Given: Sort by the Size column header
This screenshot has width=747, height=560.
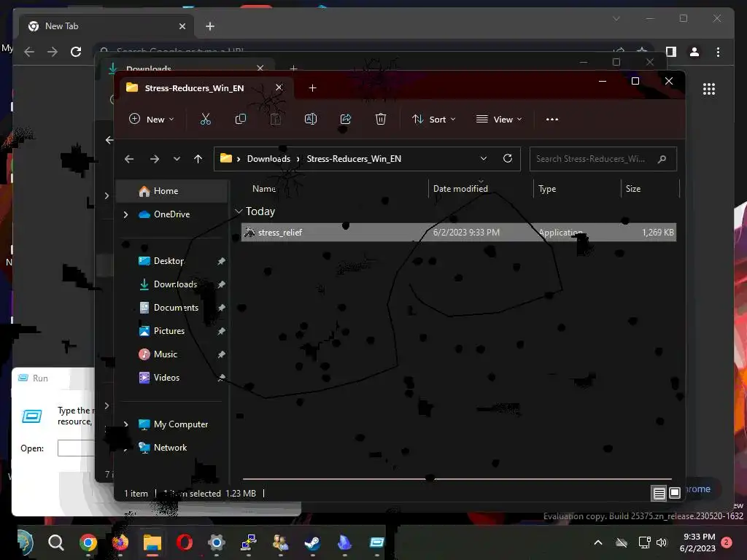Looking at the screenshot, I should tap(633, 189).
